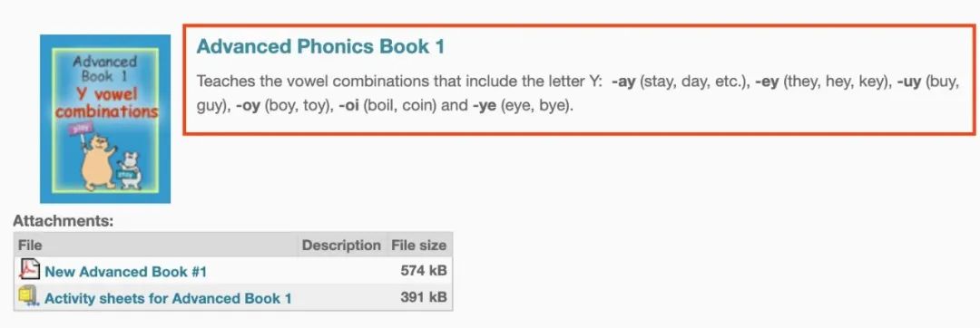Click the bold -ye vowel combination text
Viewport: 980px width, 328px height.
pyautogui.click(x=485, y=105)
